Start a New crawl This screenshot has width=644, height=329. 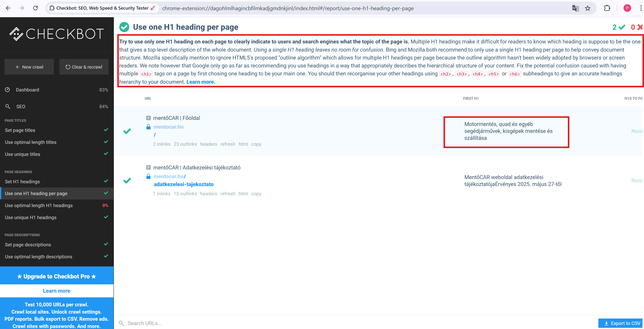point(29,67)
